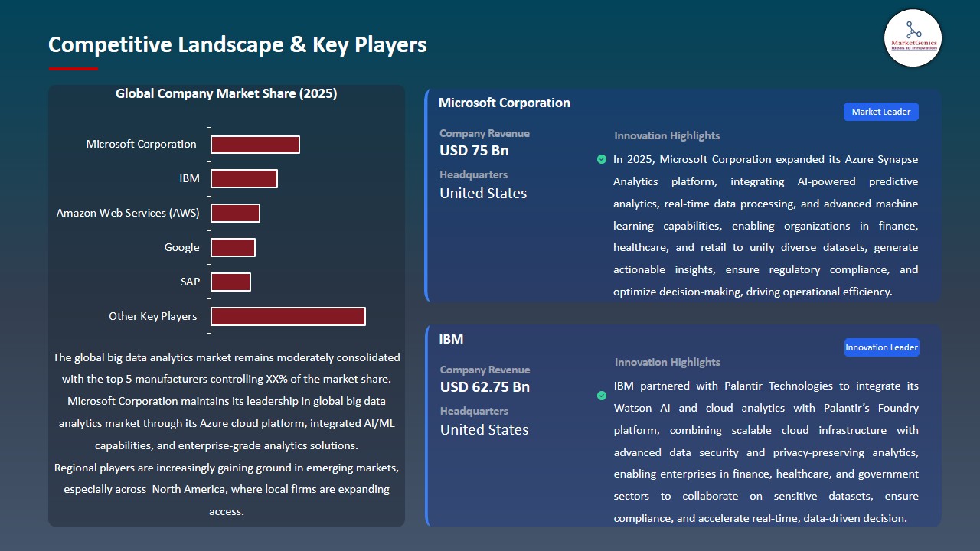This screenshot has width=980, height=551.
Task: Select the Global Company Market Share (2025) title
Action: tap(227, 93)
